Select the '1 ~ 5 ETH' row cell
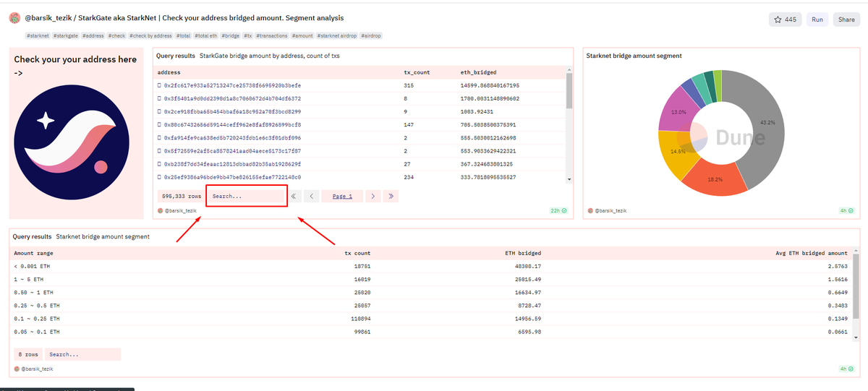 (x=28, y=279)
